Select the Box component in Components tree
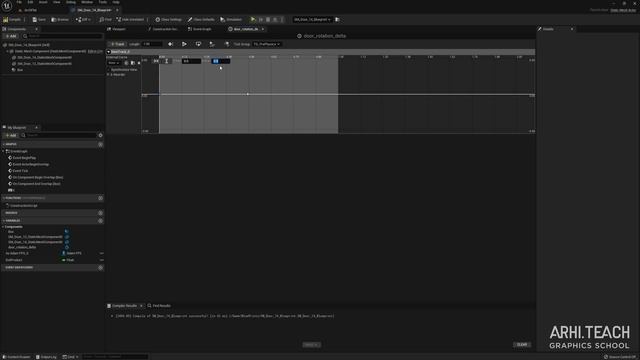This screenshot has height=360, width=640. pyautogui.click(x=20, y=70)
